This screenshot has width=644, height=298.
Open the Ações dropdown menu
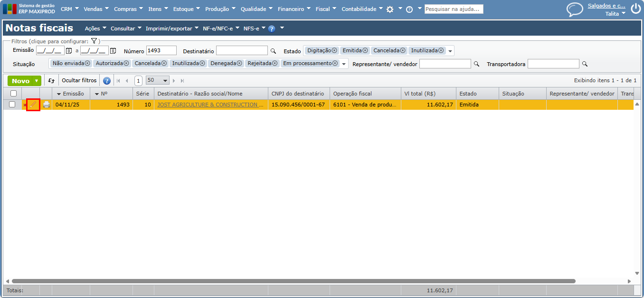tap(95, 29)
